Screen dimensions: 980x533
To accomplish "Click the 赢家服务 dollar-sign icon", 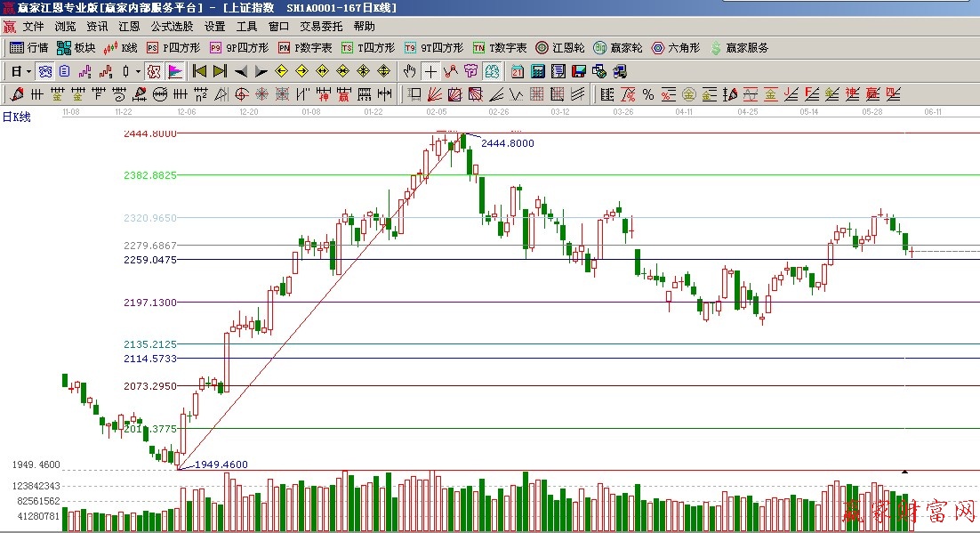I will (715, 48).
